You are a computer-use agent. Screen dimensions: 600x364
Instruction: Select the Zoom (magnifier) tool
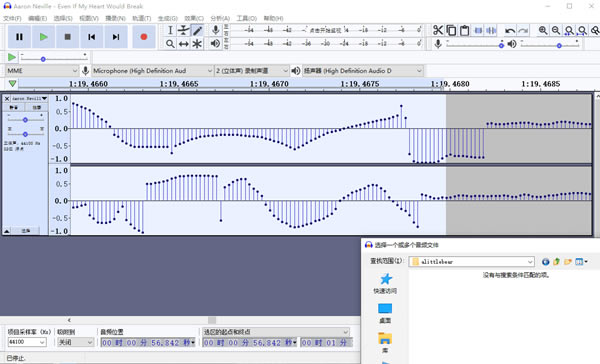click(x=170, y=44)
